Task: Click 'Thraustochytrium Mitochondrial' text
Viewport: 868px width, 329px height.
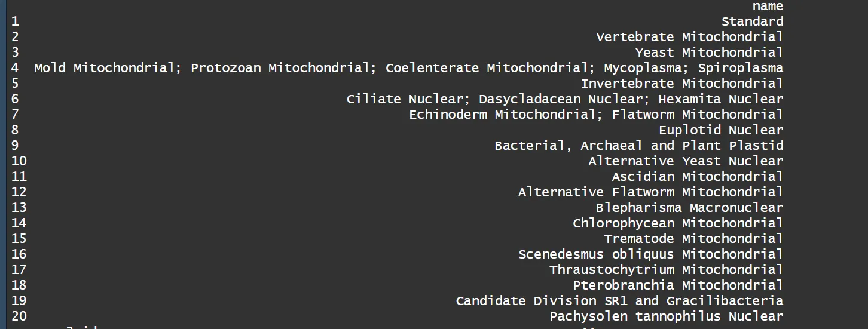Action: [x=667, y=270]
